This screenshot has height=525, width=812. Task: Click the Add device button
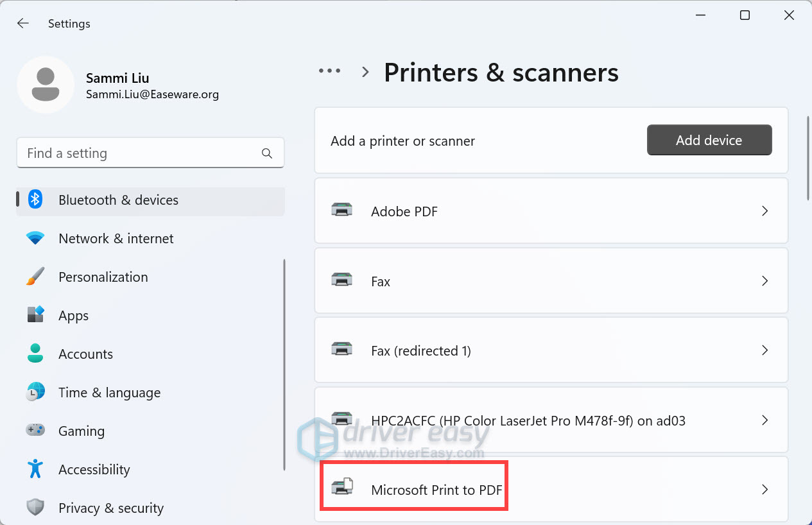709,139
